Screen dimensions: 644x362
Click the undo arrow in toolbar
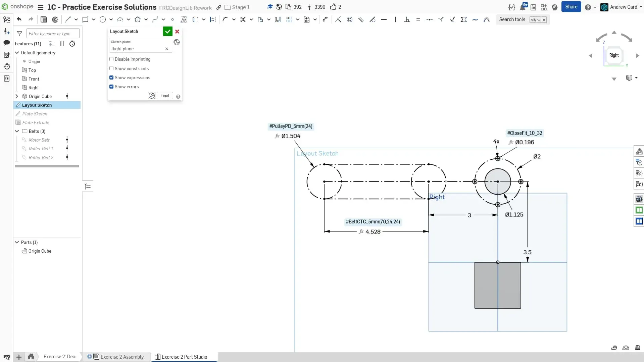(19, 19)
